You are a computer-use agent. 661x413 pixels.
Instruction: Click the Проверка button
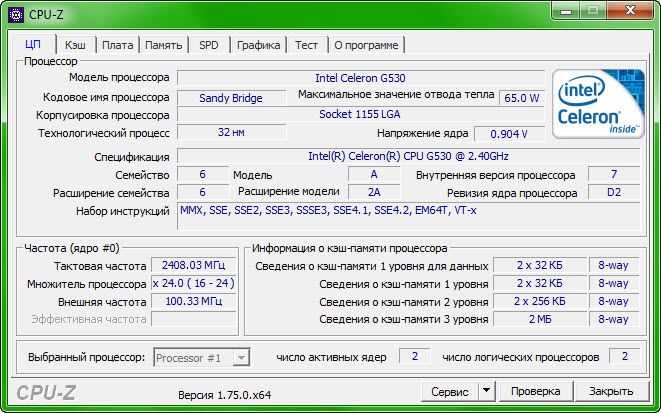tap(535, 392)
